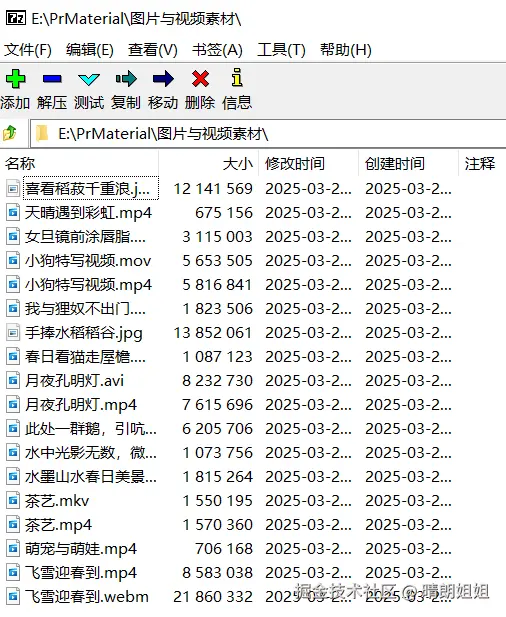Click the 7z application icon in title bar

16,18
